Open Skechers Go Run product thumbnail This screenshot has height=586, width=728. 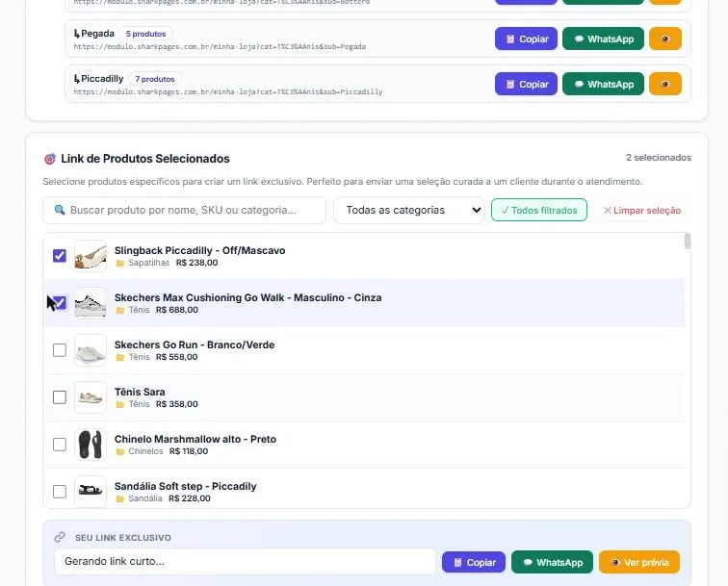click(x=91, y=350)
